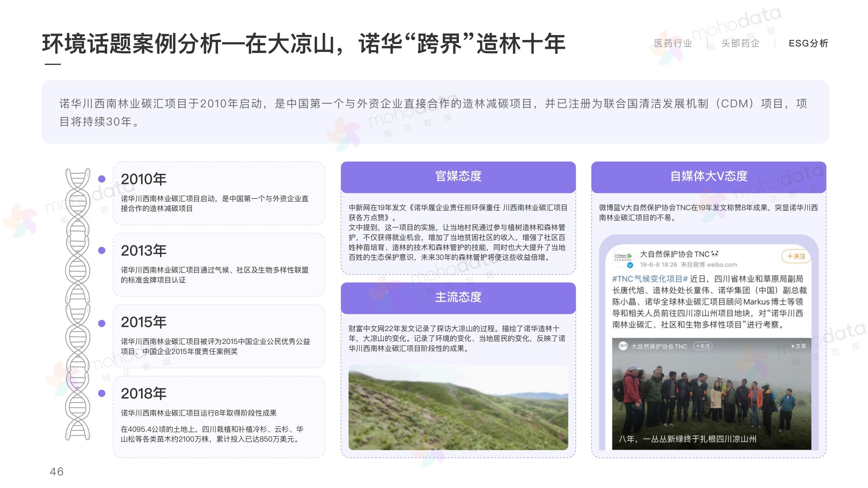The image size is (868, 488).
Task: Click the 2015年 heading
Action: [144, 322]
